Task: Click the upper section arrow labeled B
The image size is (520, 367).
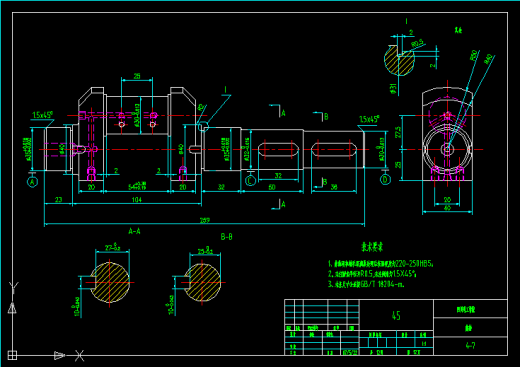Action: coord(321,116)
